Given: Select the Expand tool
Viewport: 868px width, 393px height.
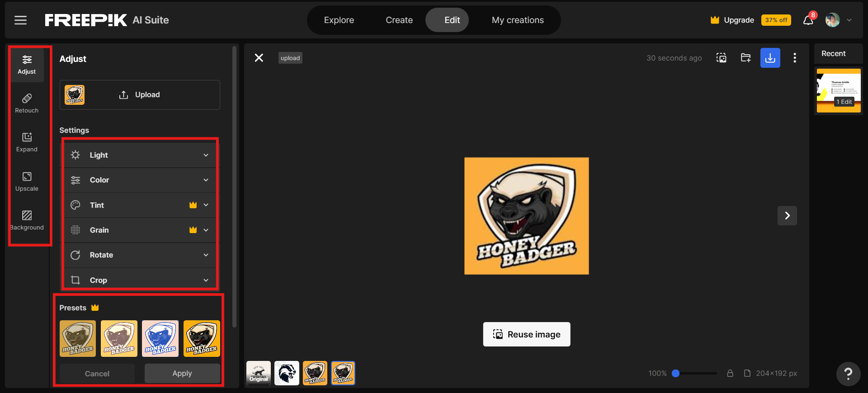Looking at the screenshot, I should 27,142.
